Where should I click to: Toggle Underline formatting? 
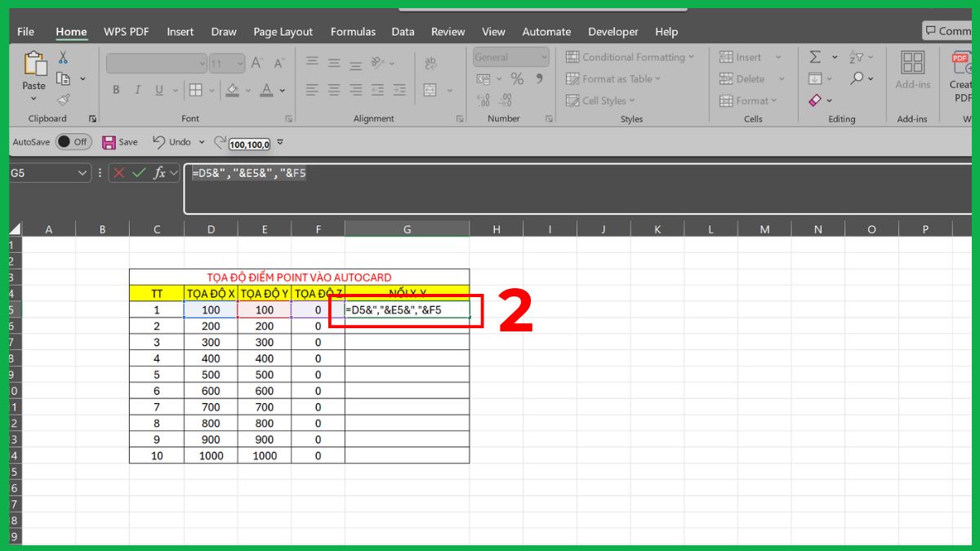pyautogui.click(x=158, y=90)
